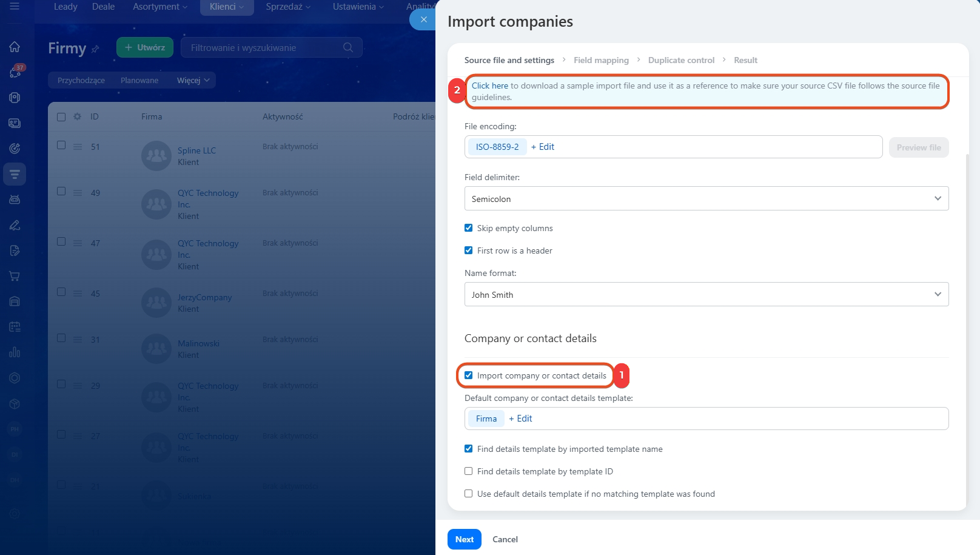The width and height of the screenshot is (980, 555).
Task: Expand the Więcej dropdown
Action: coord(193,80)
